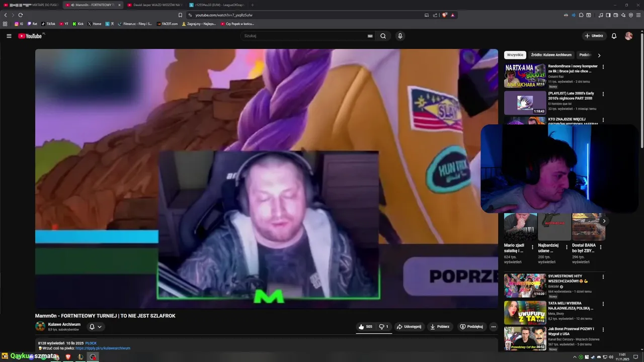Click the Utwórz create button
Image resolution: width=644 pixels, height=362 pixels.
pos(594,36)
